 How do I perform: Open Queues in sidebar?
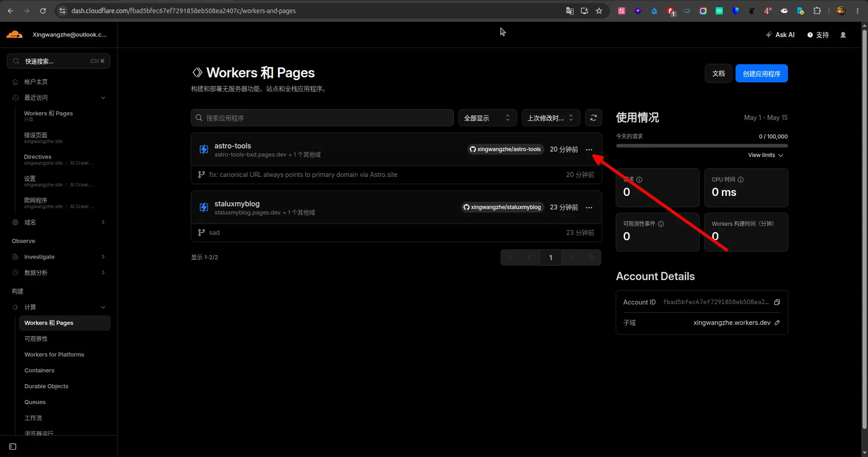pos(35,402)
